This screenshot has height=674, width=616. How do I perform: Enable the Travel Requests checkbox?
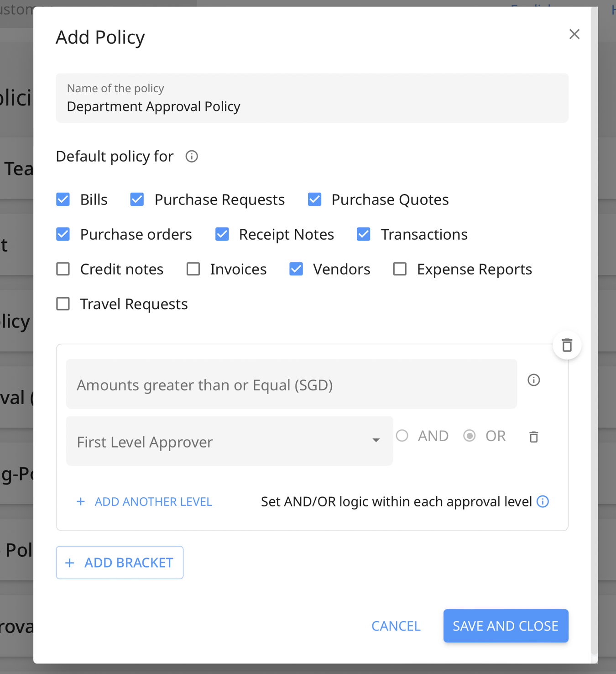pos(63,303)
